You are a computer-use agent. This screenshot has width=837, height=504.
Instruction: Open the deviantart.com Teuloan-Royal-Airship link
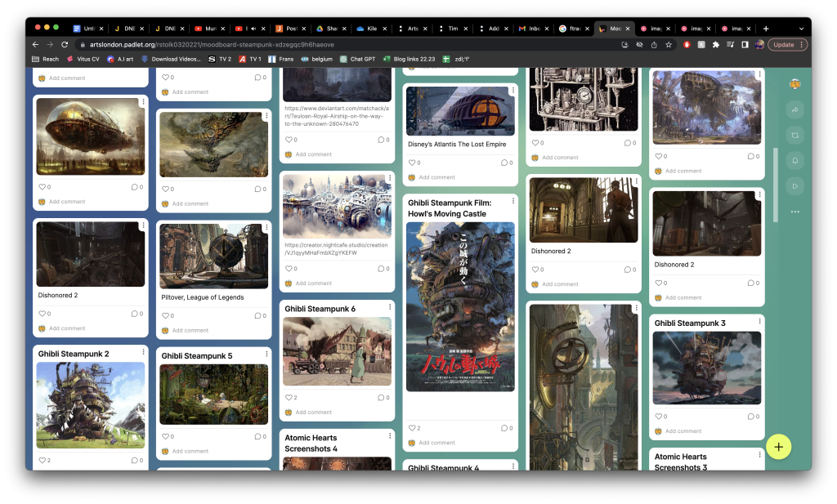tap(336, 116)
